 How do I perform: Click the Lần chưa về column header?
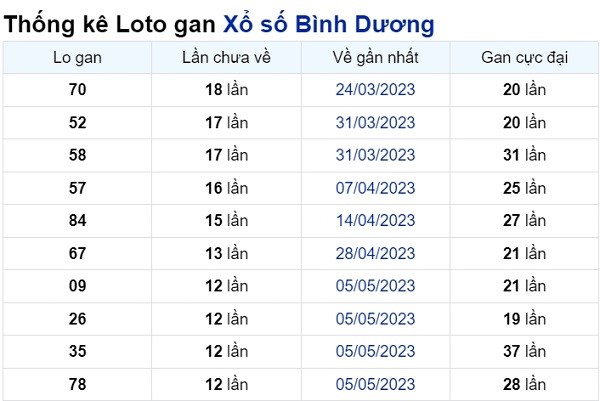(x=227, y=58)
